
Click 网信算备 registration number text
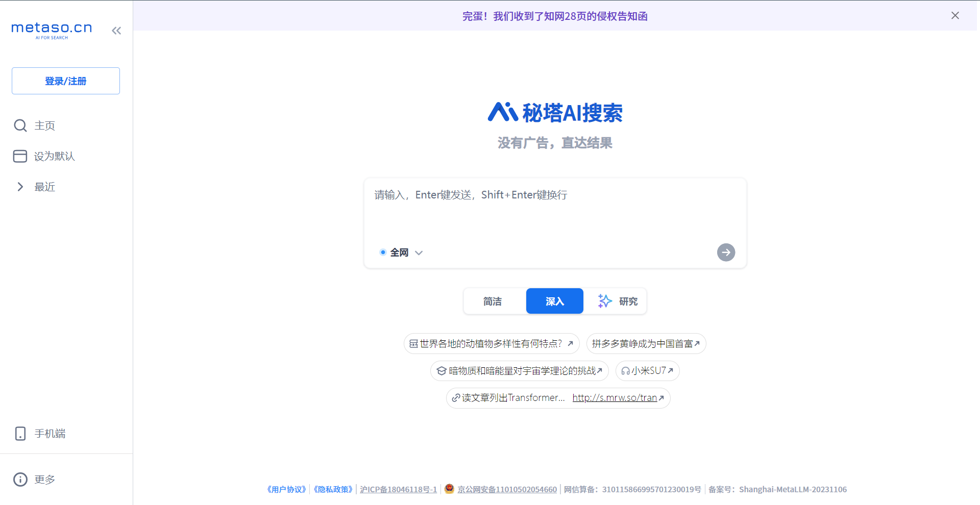632,489
